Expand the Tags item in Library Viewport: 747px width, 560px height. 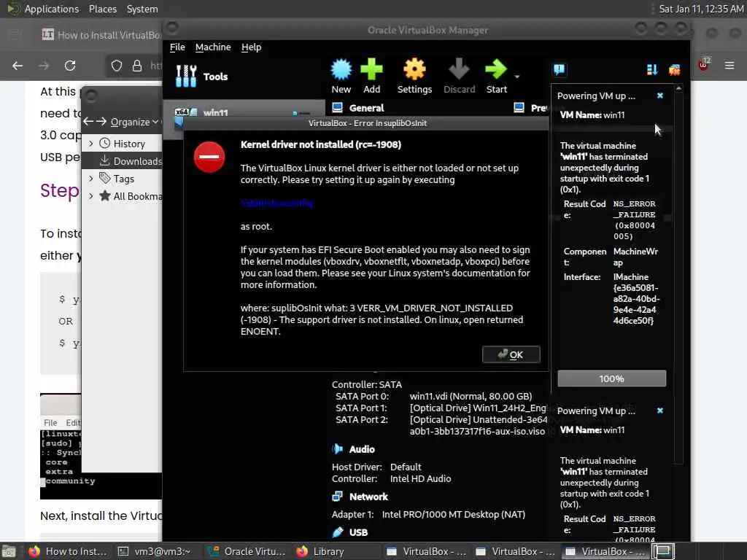coord(91,179)
